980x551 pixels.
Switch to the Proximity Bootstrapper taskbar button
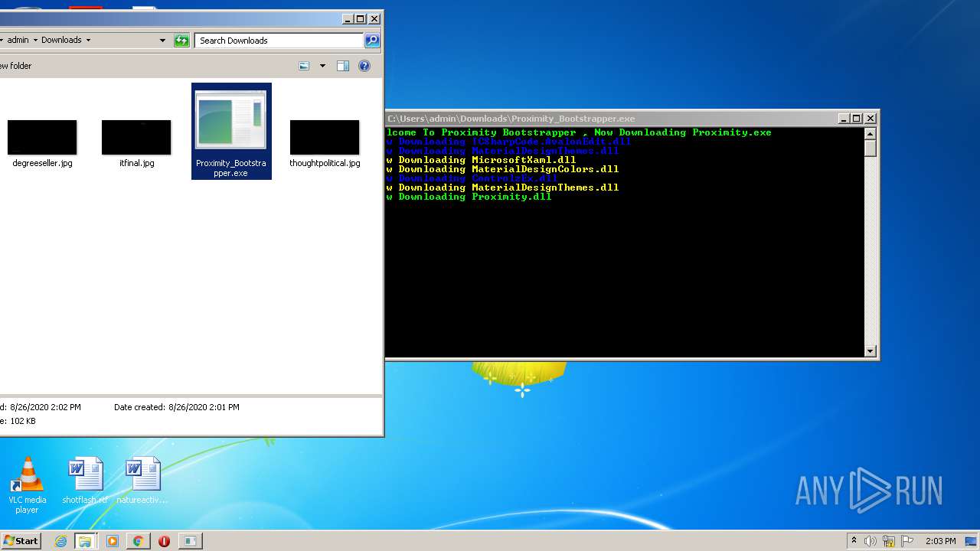[190, 541]
